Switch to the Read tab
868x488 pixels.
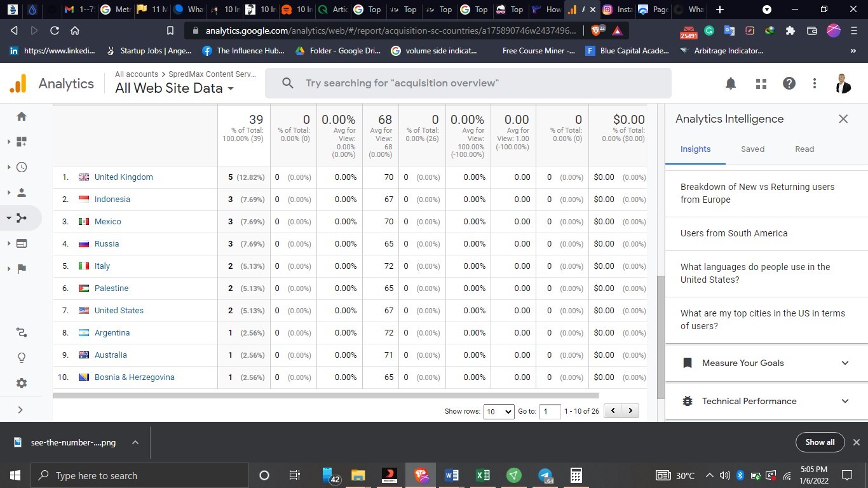(x=804, y=149)
